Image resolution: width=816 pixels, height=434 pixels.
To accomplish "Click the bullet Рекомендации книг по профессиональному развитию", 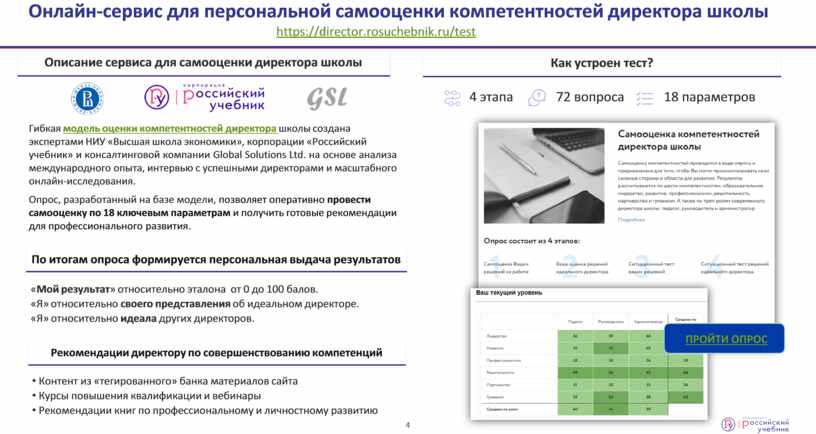I will (x=205, y=411).
